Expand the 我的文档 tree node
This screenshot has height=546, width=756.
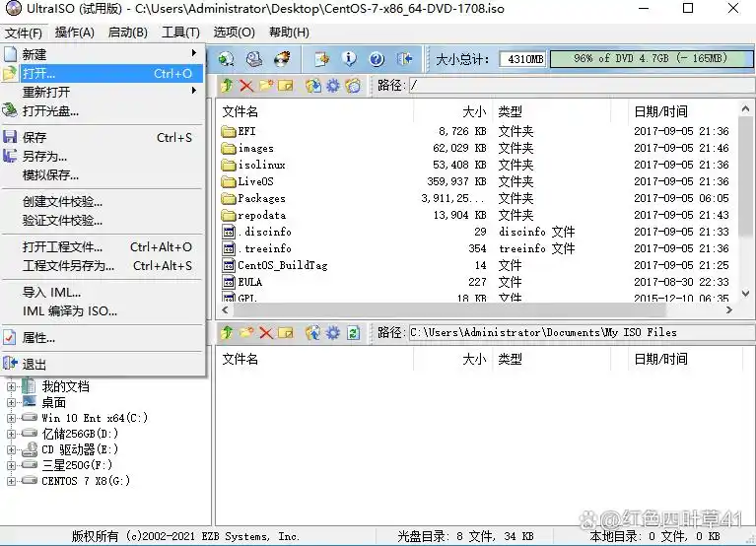(12, 386)
